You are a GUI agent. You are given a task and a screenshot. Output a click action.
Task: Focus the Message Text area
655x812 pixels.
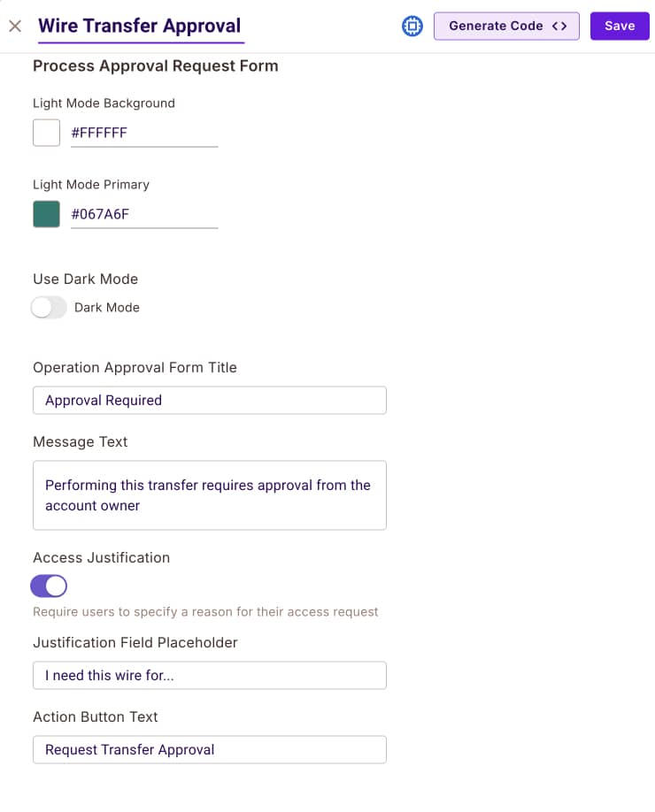point(209,495)
